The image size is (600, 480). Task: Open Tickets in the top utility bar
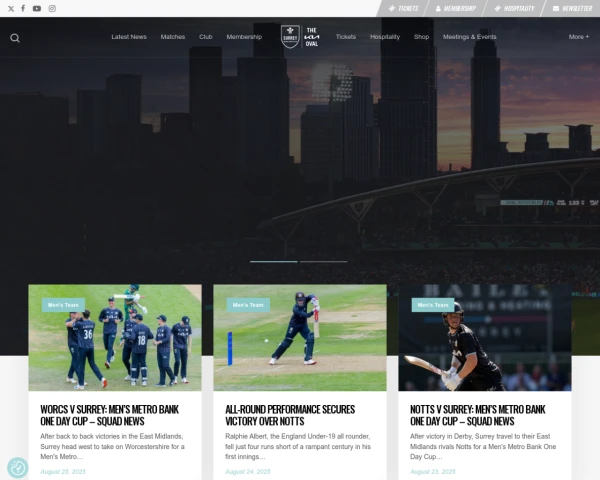403,8
